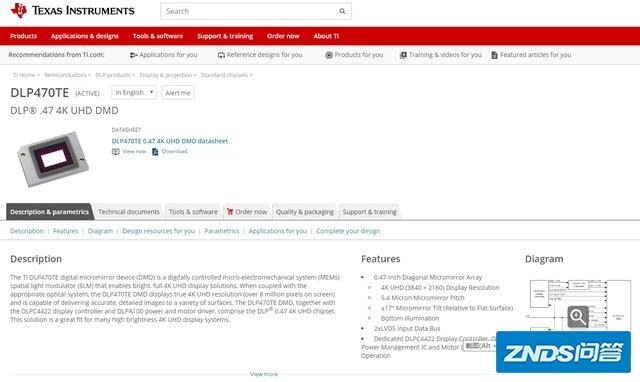
Task: Jump to Features section link
Action: point(65,231)
